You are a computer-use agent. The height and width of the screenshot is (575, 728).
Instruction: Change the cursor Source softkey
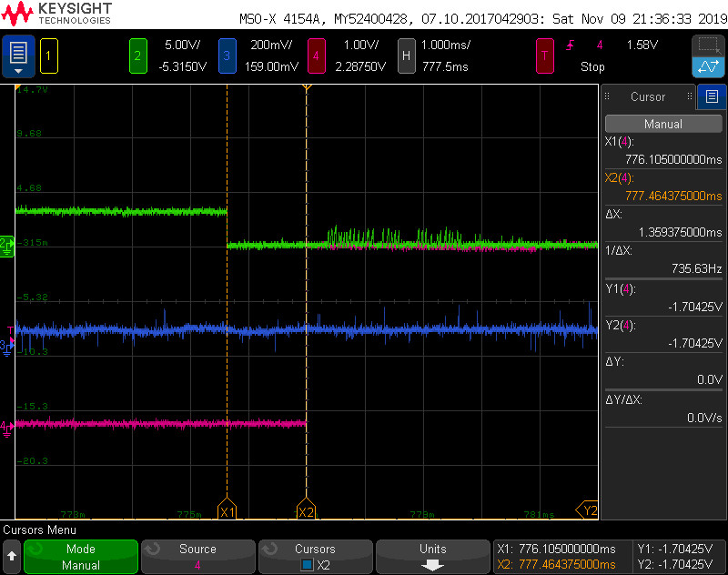tap(197, 557)
